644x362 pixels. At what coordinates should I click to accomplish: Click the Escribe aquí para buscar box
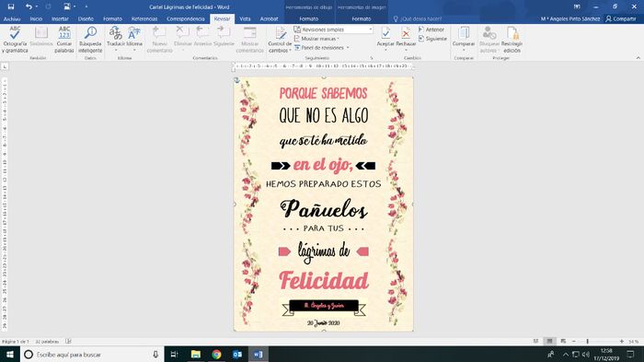click(92, 355)
